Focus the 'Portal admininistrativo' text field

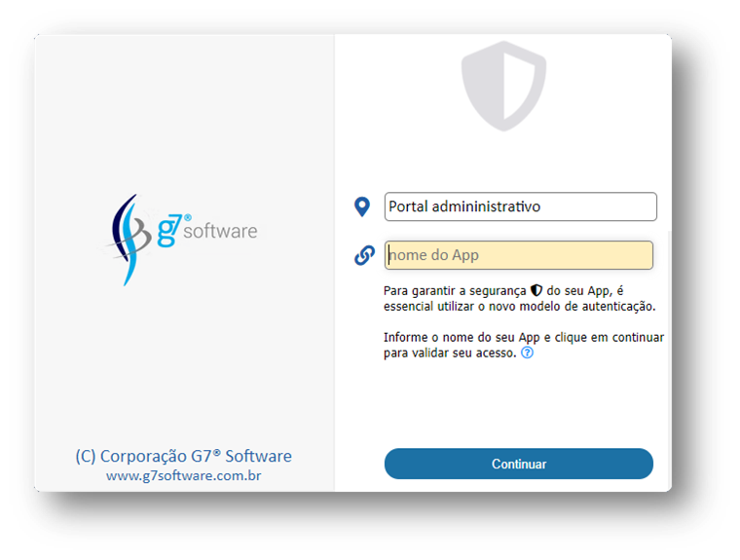tap(521, 206)
